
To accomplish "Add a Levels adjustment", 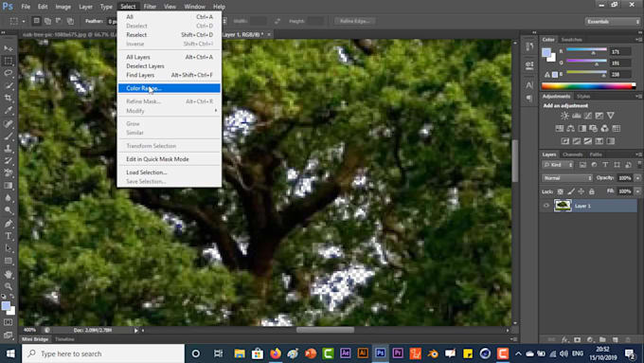I will [x=576, y=116].
